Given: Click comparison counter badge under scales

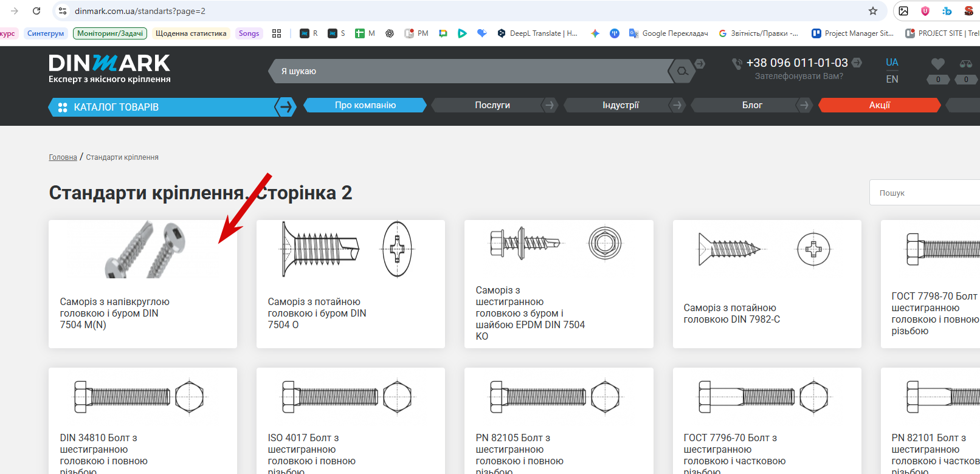Looking at the screenshot, I should pos(966,80).
